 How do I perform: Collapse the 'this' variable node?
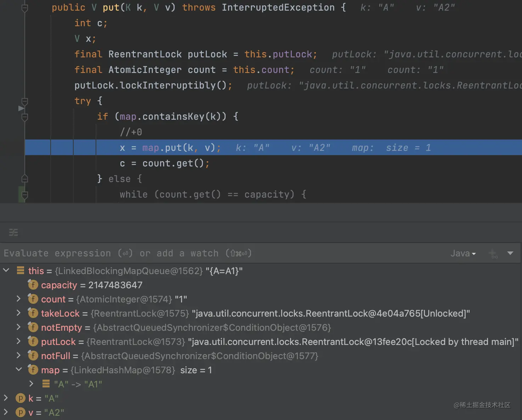pos(6,270)
